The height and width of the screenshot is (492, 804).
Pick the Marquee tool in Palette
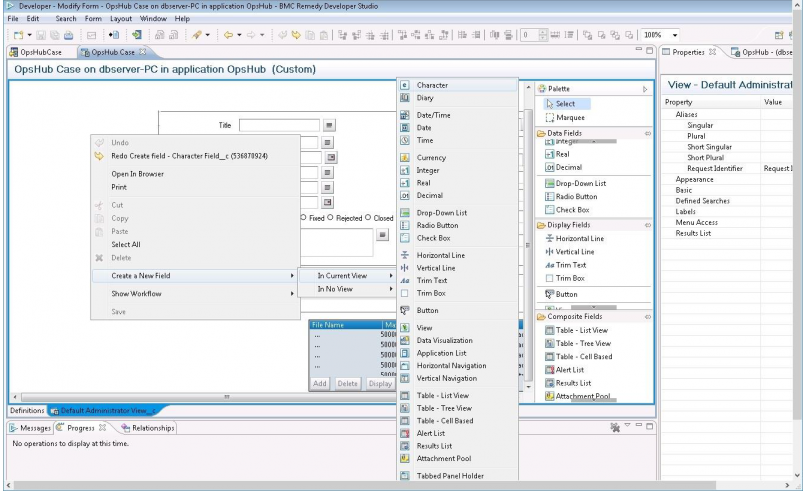point(570,118)
